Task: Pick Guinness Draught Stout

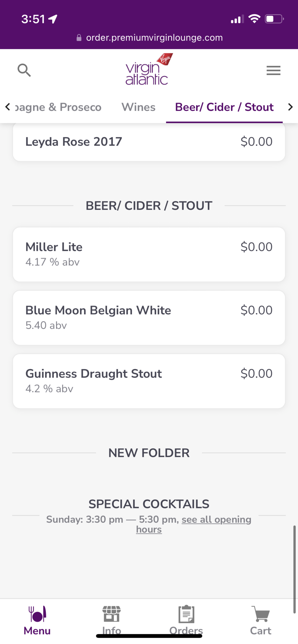Action: pyautogui.click(x=149, y=381)
